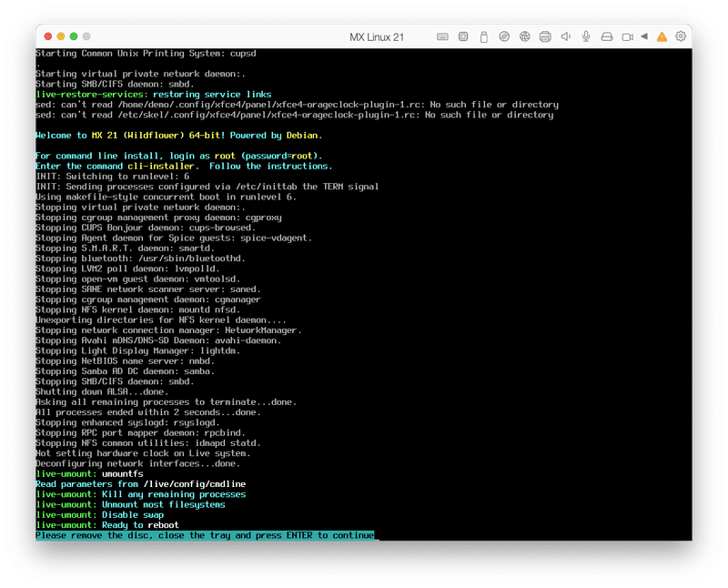Click 'live-umount: Ready to reboot' line
Image resolution: width=728 pixels, height=588 pixels.
[107, 525]
